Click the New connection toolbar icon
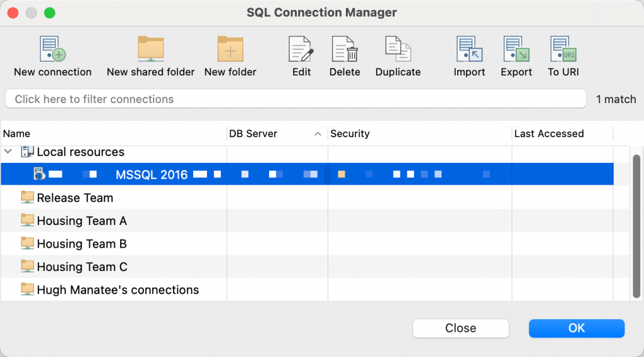This screenshot has width=644, height=357. (x=53, y=49)
